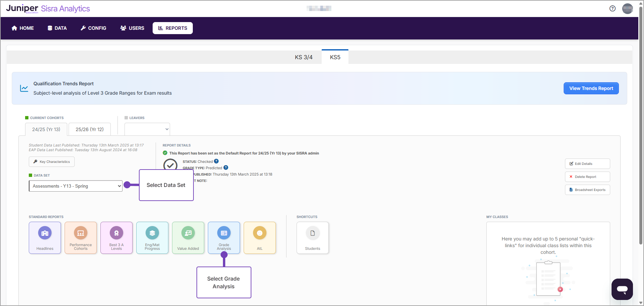The height and width of the screenshot is (306, 644).
Task: Open the Performance Cohorts report
Action: [x=81, y=238]
